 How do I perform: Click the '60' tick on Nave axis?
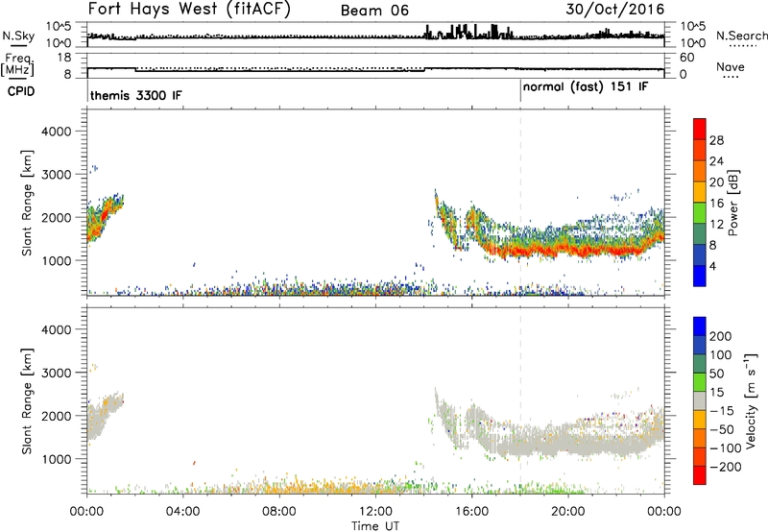click(686, 58)
